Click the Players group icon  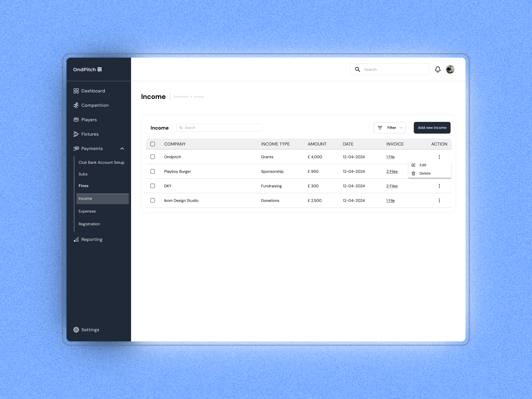(x=76, y=120)
